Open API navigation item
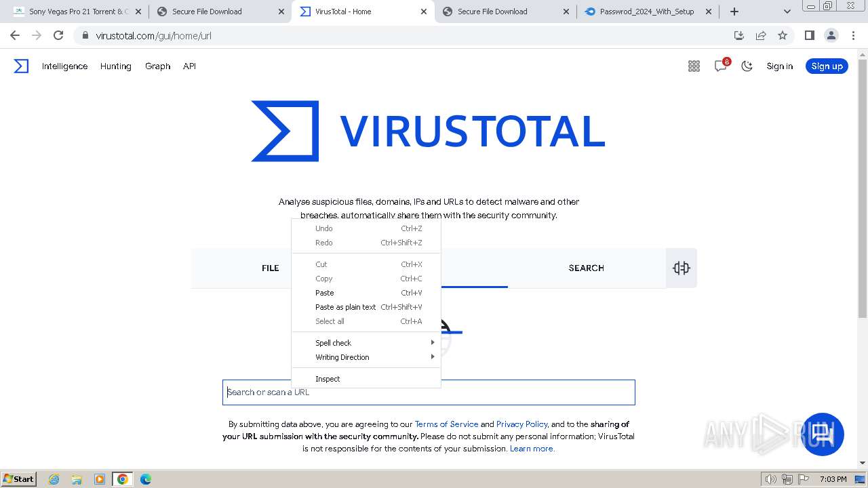The width and height of the screenshot is (868, 488). click(189, 66)
